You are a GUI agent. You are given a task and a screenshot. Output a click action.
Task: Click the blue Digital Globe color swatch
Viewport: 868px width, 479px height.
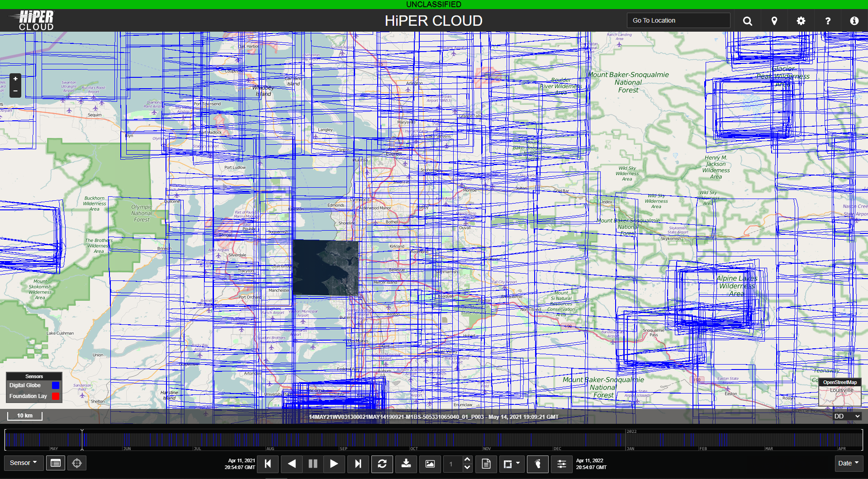pos(56,385)
